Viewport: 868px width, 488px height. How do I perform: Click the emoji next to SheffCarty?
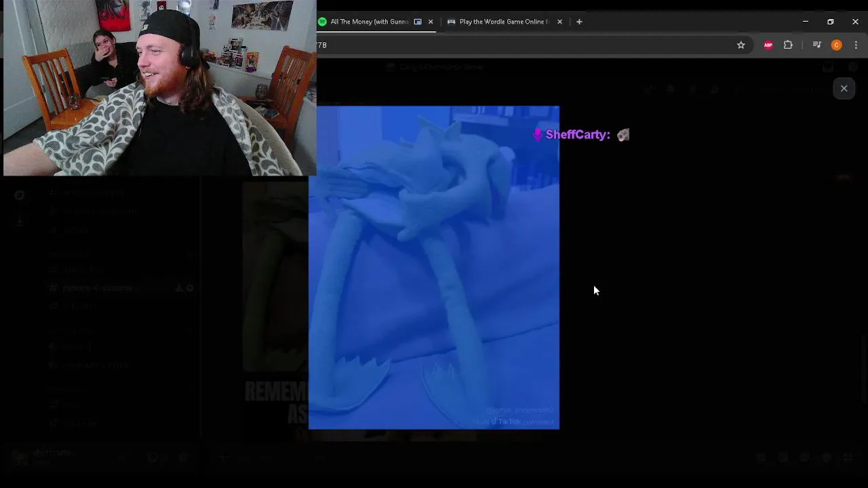pos(623,135)
